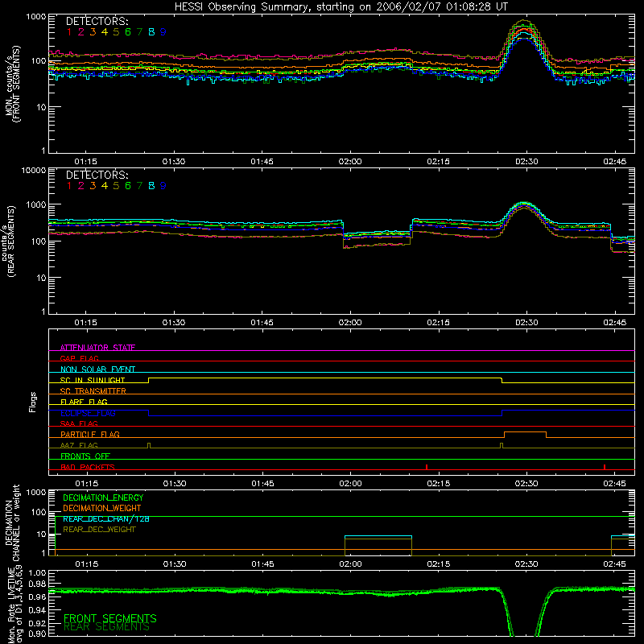Click the PARTICLE_FLAG label

coord(90,434)
